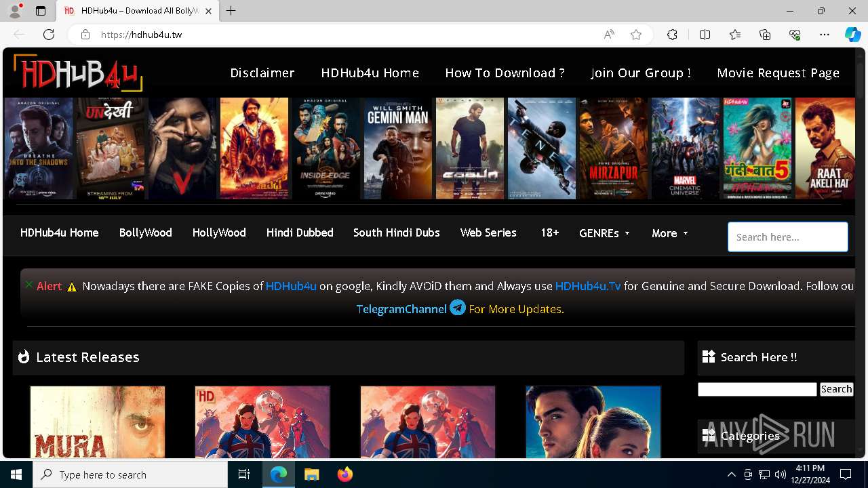This screenshot has width=868, height=488.
Task: Launch Firefox from taskbar
Action: pyautogui.click(x=345, y=474)
